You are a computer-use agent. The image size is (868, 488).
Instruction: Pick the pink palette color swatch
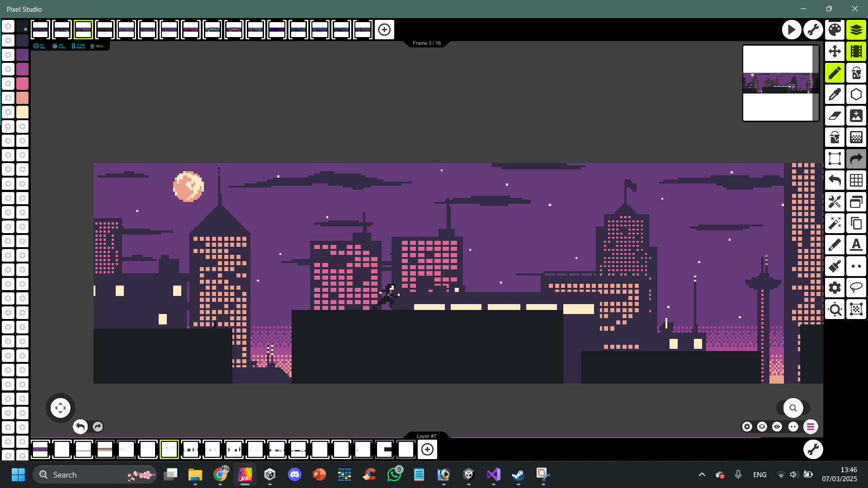22,84
